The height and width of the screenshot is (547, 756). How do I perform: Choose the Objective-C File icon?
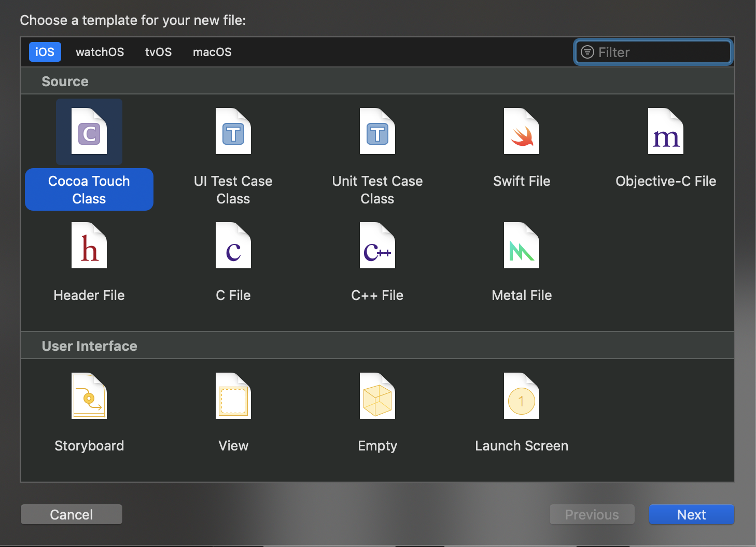pyautogui.click(x=666, y=131)
